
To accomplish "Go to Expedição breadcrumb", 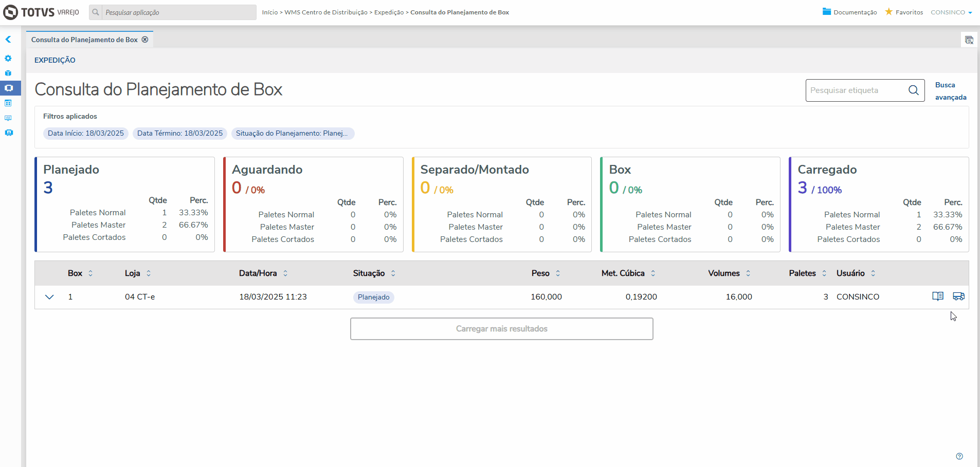I will (x=389, y=12).
